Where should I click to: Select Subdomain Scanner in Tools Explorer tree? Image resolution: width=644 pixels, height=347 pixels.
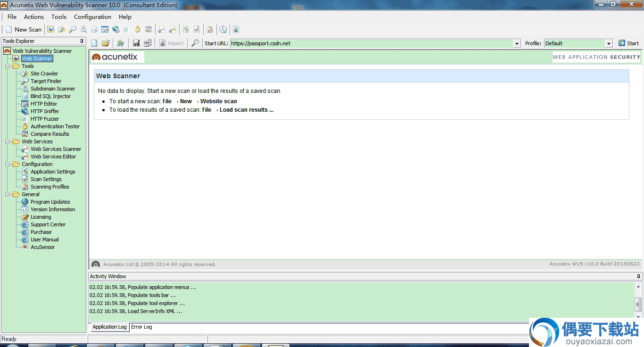tap(53, 89)
